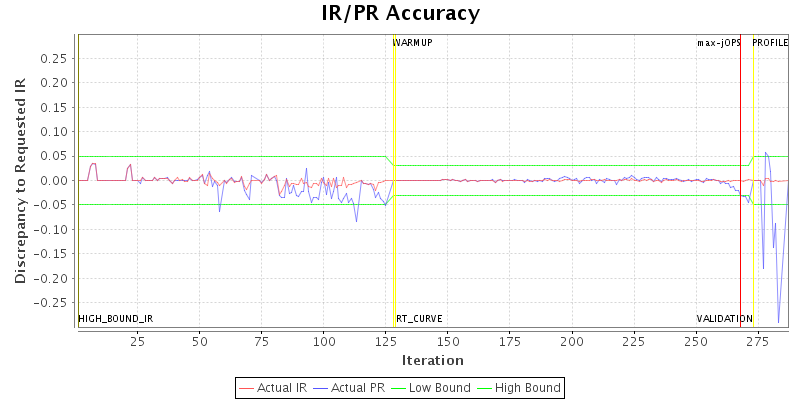
Task: Click the red line swatch beside Actual IR
Action: coord(247,387)
